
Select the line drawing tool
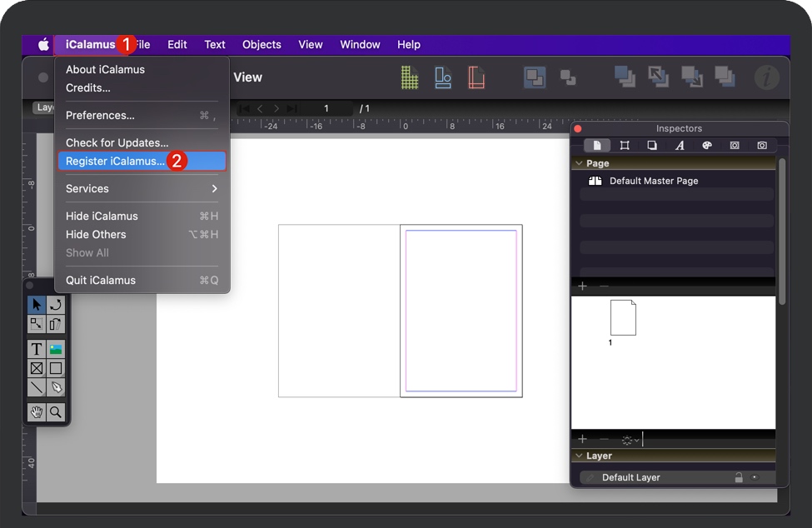[x=37, y=387]
